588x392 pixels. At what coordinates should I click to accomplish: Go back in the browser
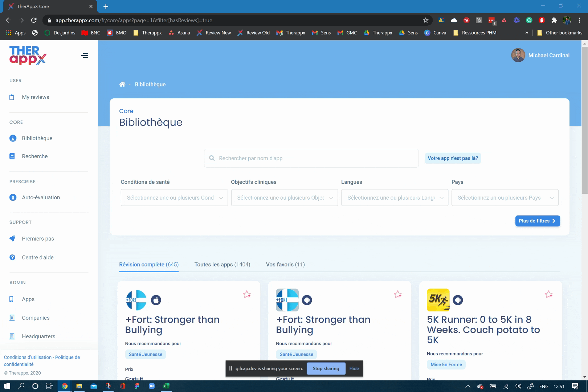9,20
